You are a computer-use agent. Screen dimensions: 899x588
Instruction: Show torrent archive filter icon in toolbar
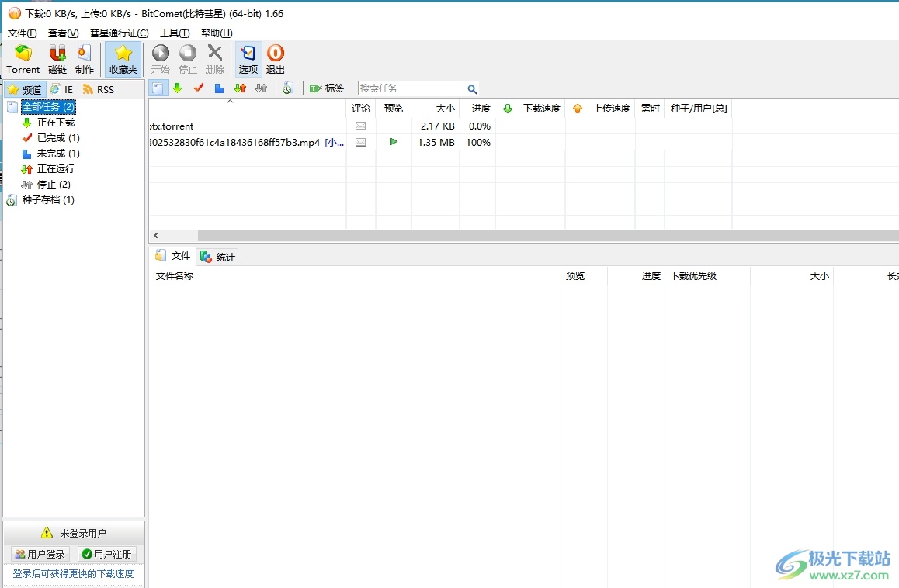(288, 88)
